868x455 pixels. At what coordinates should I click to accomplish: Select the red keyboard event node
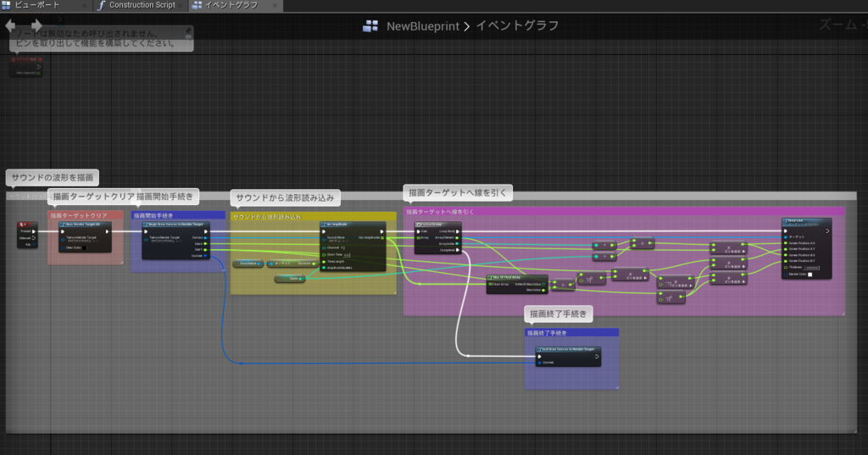[x=27, y=235]
